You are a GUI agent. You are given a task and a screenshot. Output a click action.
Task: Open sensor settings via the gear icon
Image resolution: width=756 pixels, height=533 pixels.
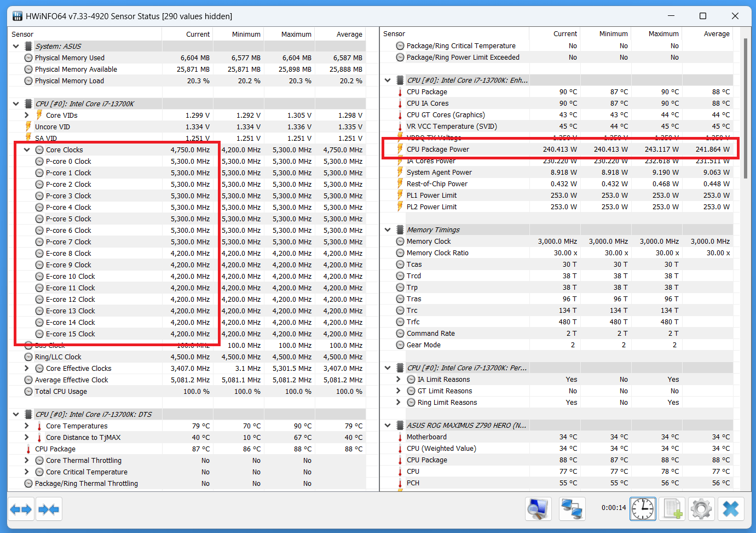tap(701, 509)
